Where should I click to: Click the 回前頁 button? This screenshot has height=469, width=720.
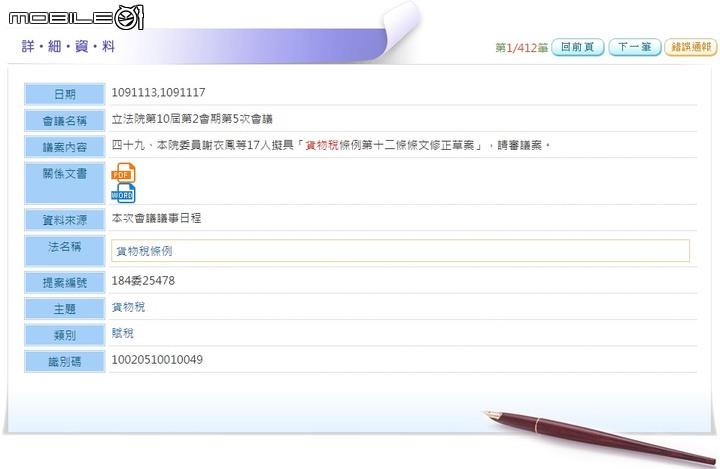(x=578, y=47)
